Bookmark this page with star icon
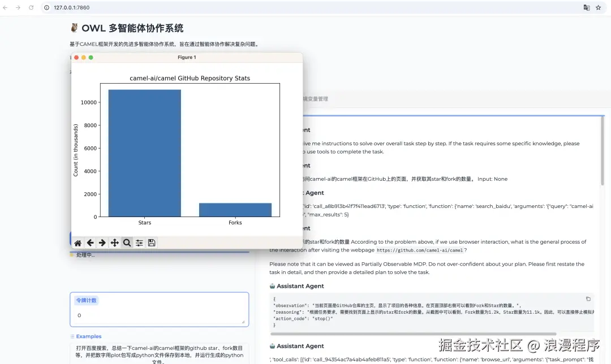 pyautogui.click(x=598, y=7)
